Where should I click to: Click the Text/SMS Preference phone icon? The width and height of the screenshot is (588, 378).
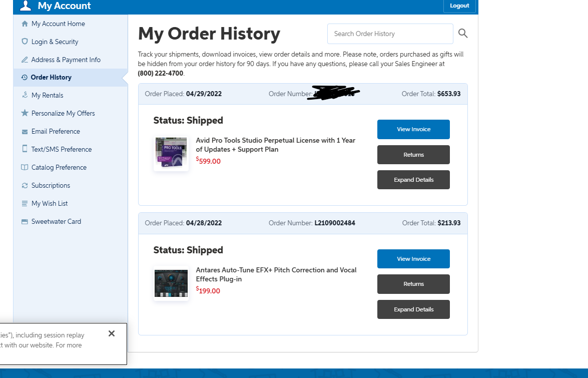pyautogui.click(x=25, y=149)
